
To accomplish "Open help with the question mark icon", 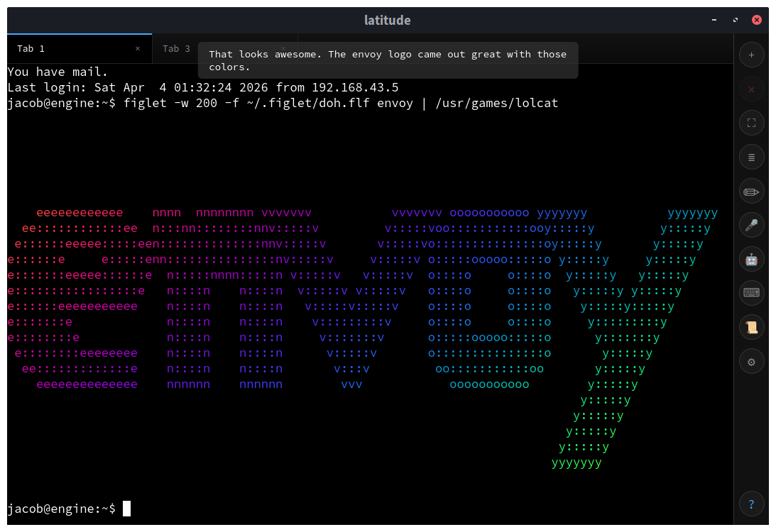I will click(x=750, y=504).
